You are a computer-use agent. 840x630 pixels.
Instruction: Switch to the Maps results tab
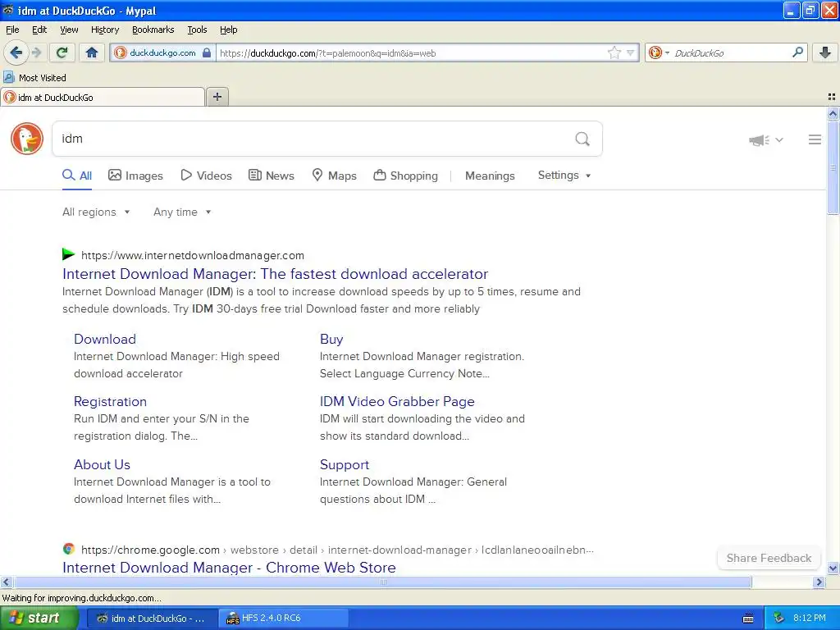pyautogui.click(x=335, y=176)
